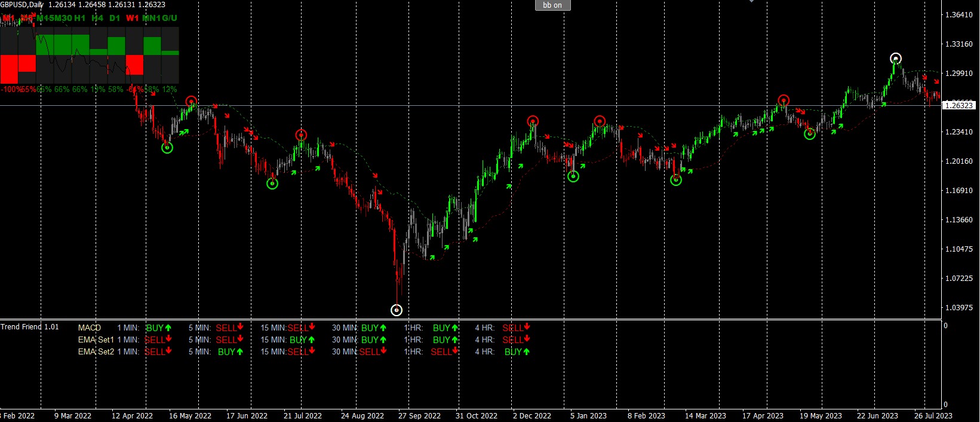This screenshot has width=980, height=422.
Task: Click the '27 Sep 2022' date on the time axis
Action: [419, 415]
